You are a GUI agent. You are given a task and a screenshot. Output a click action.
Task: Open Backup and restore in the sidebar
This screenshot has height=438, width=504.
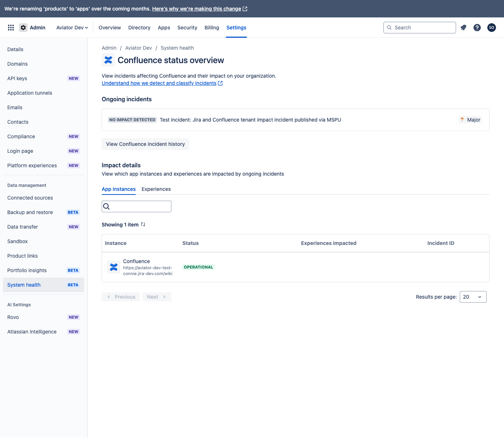pyautogui.click(x=44, y=212)
